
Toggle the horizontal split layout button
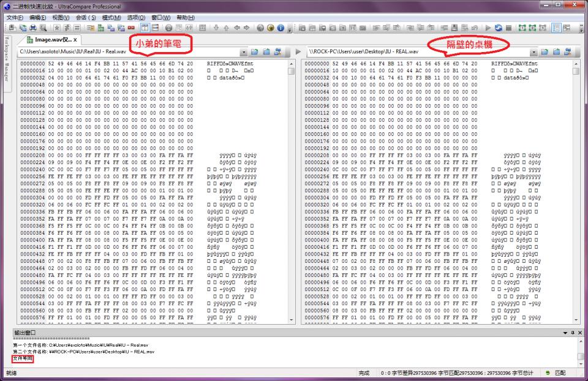click(156, 28)
